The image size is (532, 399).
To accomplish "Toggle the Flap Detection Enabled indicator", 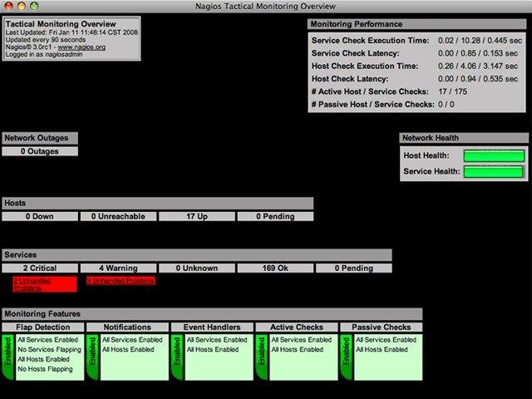I will pyautogui.click(x=7, y=357).
